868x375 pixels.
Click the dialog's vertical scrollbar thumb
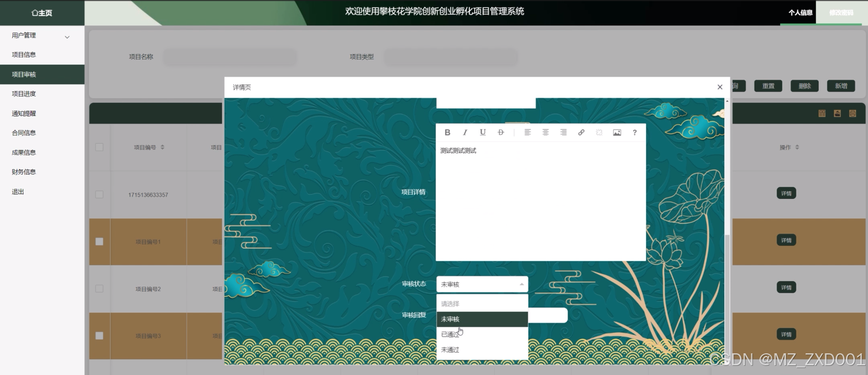pos(727,297)
